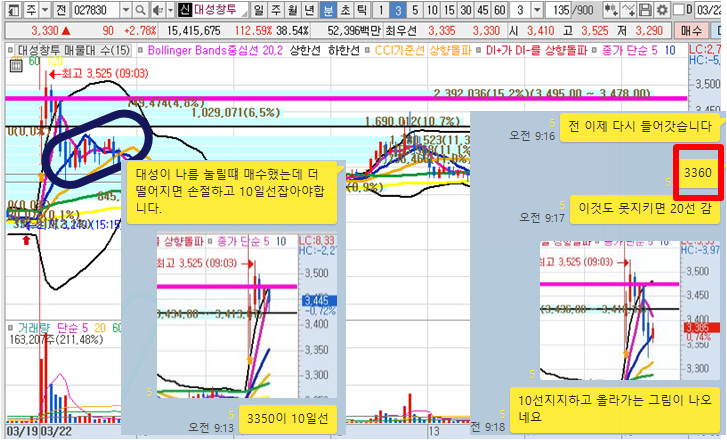Switch to 주 weekly tab between 일 and 월
727x440 pixels.
coord(275,10)
